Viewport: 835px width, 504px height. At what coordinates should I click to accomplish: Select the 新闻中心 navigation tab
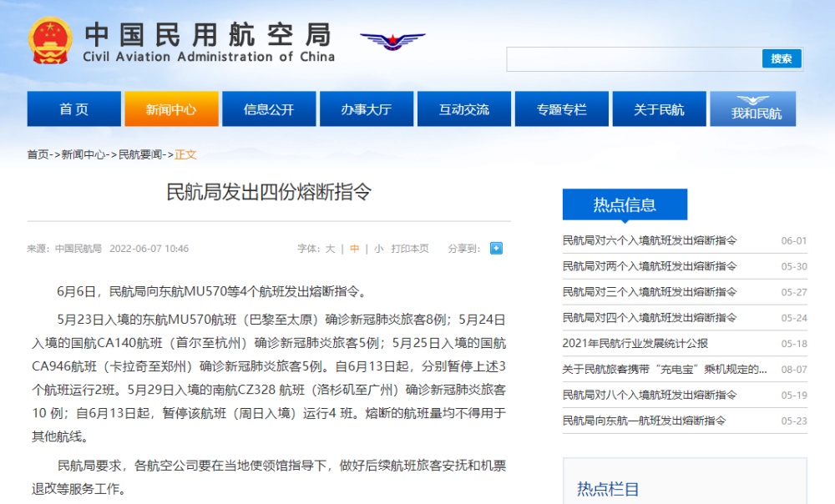click(x=171, y=109)
